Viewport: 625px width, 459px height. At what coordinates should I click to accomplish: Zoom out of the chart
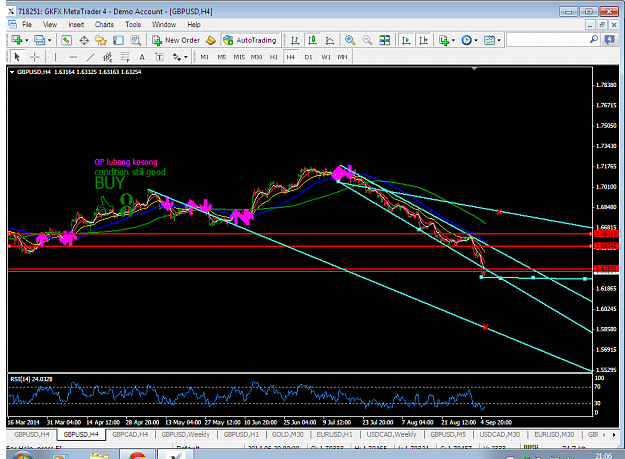pos(367,40)
